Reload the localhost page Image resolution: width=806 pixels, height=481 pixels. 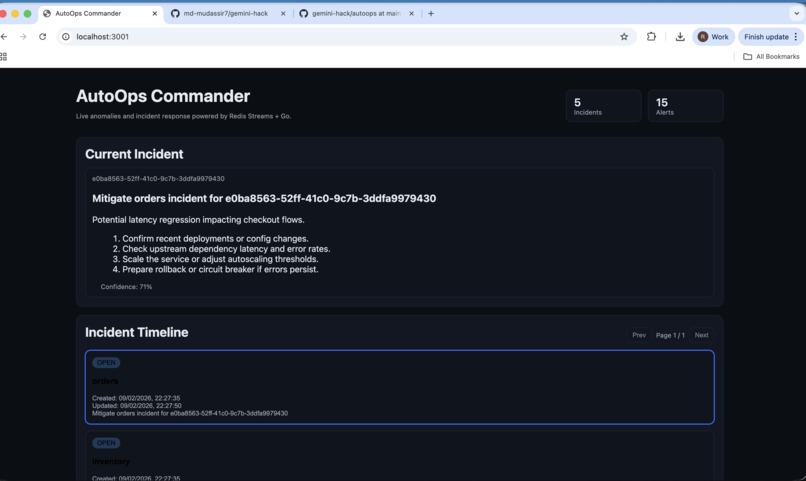click(43, 36)
